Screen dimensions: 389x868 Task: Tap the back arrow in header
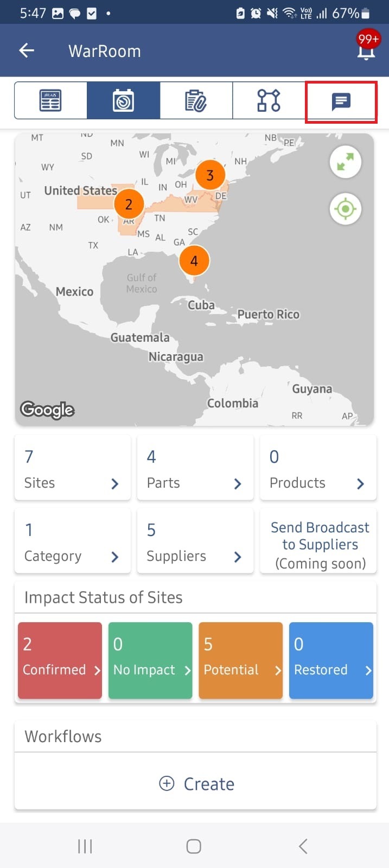27,51
